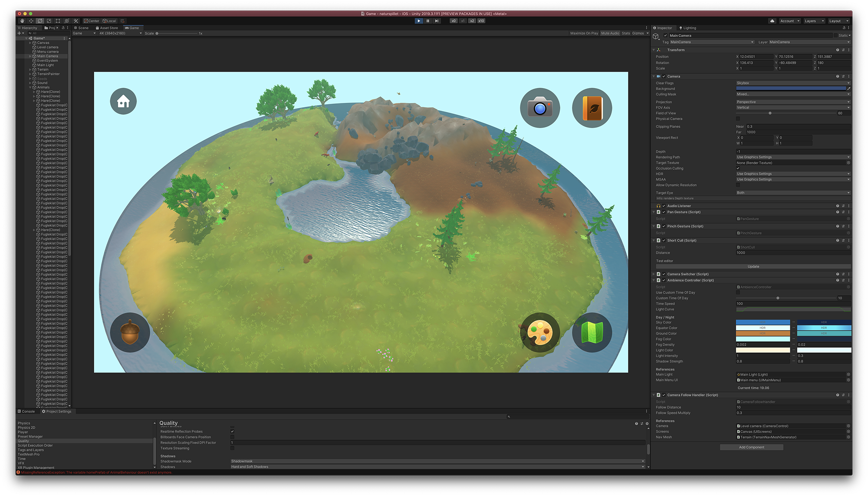This screenshot has width=868, height=496.
Task: Click the Add Component button
Action: coord(752,447)
